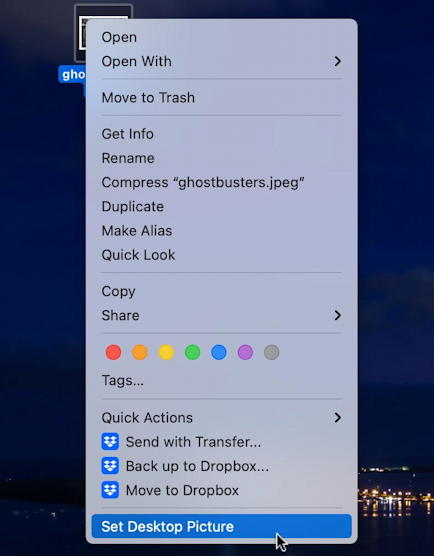Viewport: 434px width, 556px height.
Task: Apply the yellow tag color
Action: pyautogui.click(x=166, y=352)
